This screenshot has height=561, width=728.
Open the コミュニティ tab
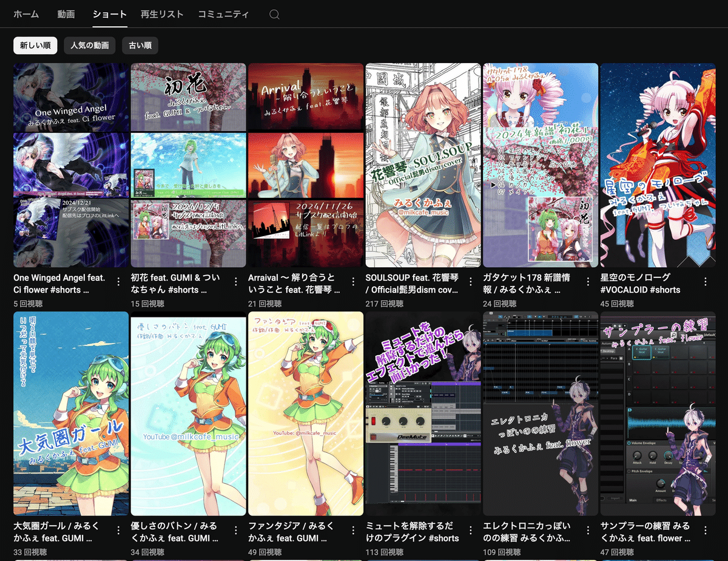pyautogui.click(x=223, y=14)
